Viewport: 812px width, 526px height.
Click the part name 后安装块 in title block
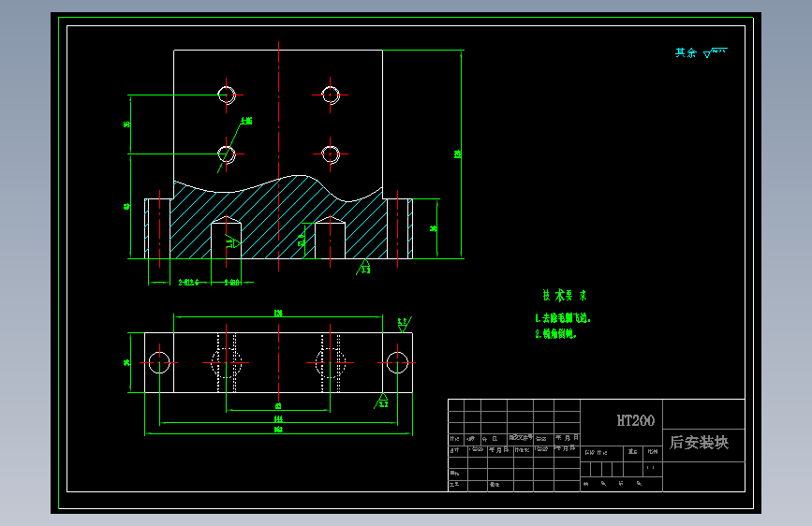click(699, 442)
